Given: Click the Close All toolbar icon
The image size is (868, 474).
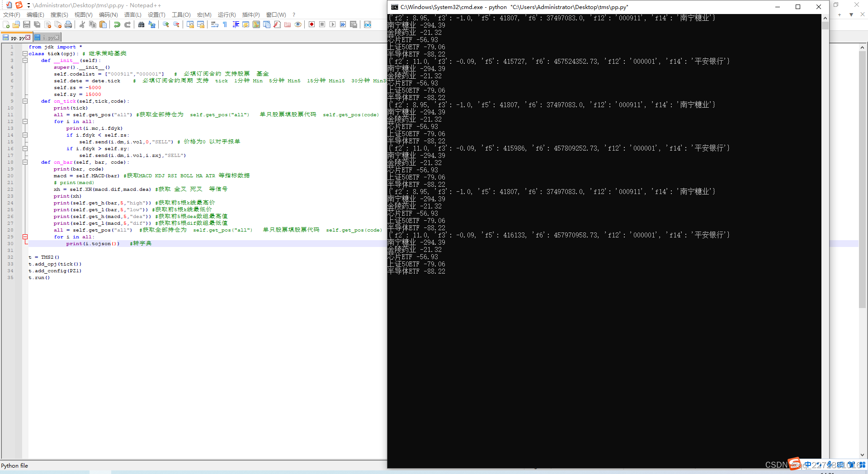Looking at the screenshot, I should click(x=58, y=24).
